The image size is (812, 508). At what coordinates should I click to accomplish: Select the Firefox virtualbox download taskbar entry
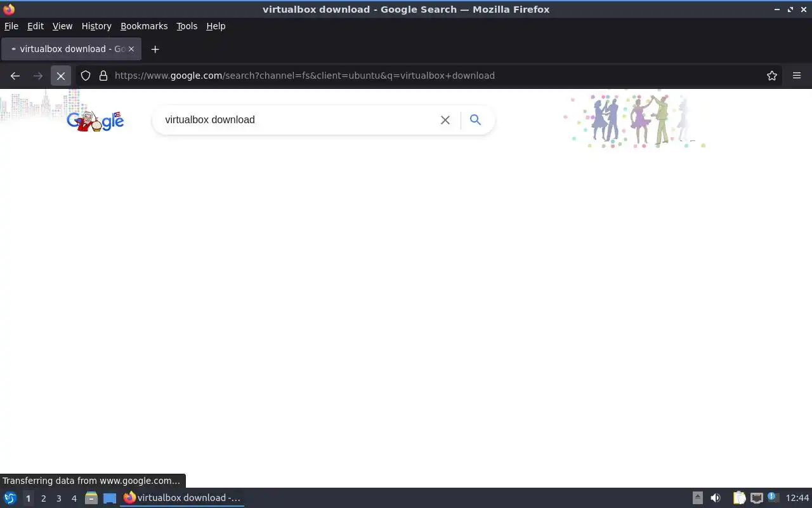[182, 498]
